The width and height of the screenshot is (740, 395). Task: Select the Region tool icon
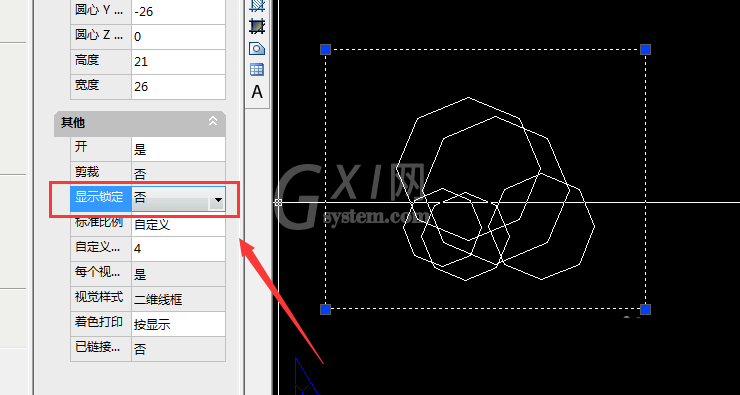click(257, 48)
